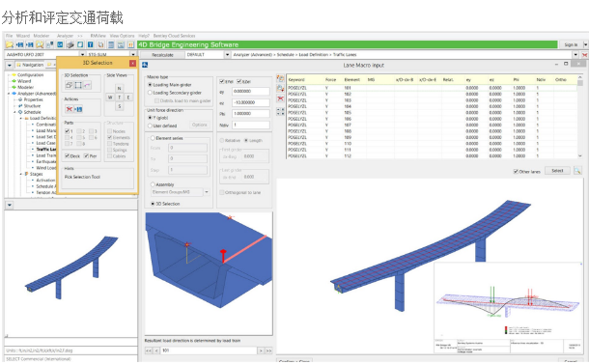
Task: Click the N side view button
Action: pyautogui.click(x=119, y=88)
